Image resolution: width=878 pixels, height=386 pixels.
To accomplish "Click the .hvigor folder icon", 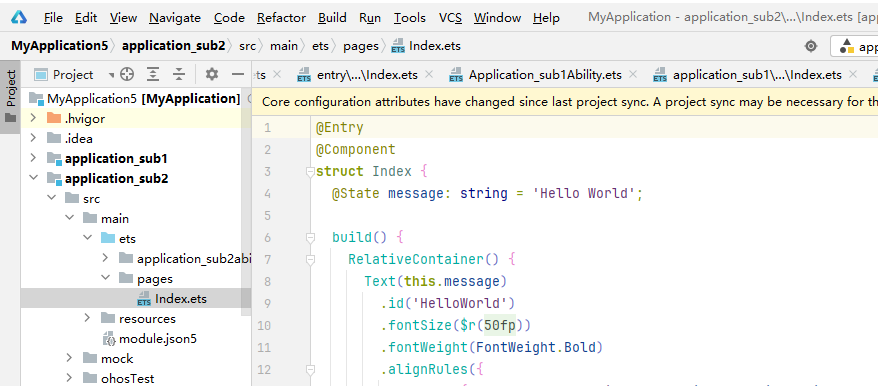I will click(x=54, y=118).
